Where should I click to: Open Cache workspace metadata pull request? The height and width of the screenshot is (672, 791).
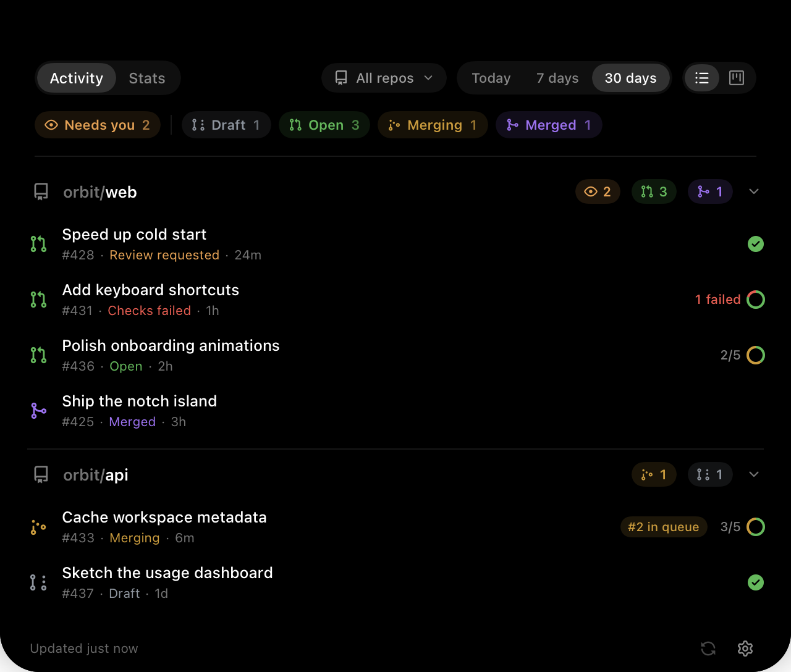[x=395, y=527]
